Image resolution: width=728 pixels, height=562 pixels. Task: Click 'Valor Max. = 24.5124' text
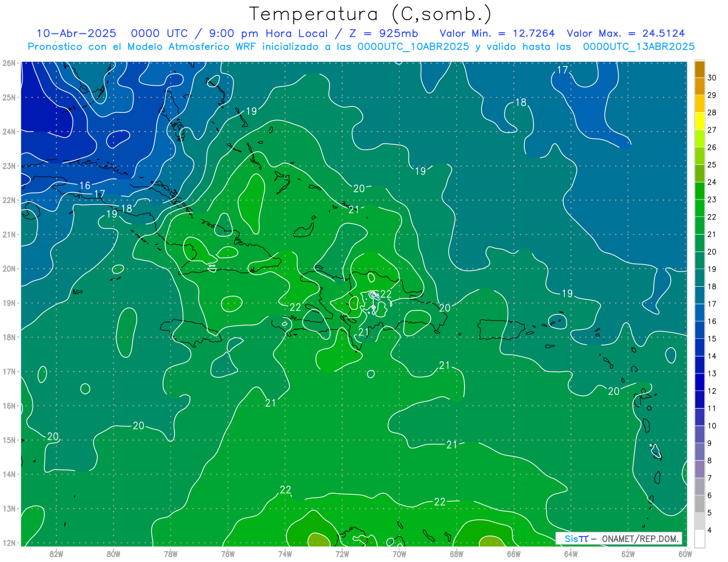[x=626, y=33]
